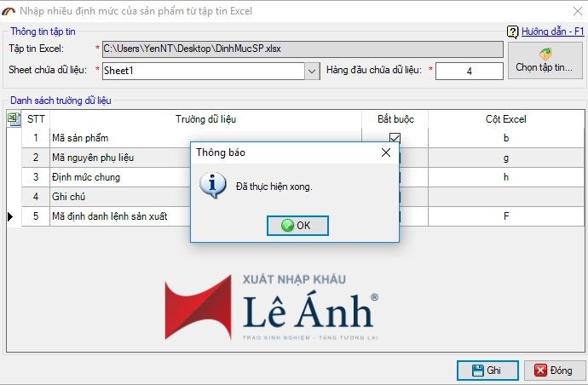The height and width of the screenshot is (385, 588).
Task: Click the Hàng đầu chứa dữ liệu field
Action: pyautogui.click(x=469, y=71)
